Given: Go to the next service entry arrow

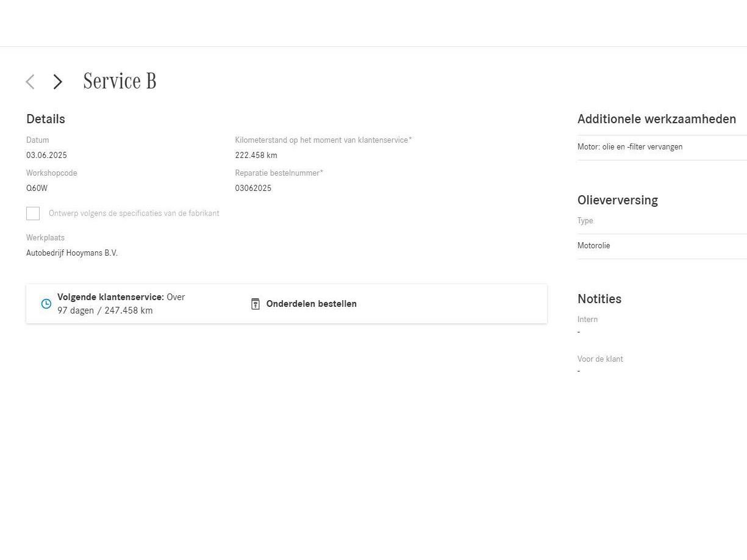Looking at the screenshot, I should point(58,82).
